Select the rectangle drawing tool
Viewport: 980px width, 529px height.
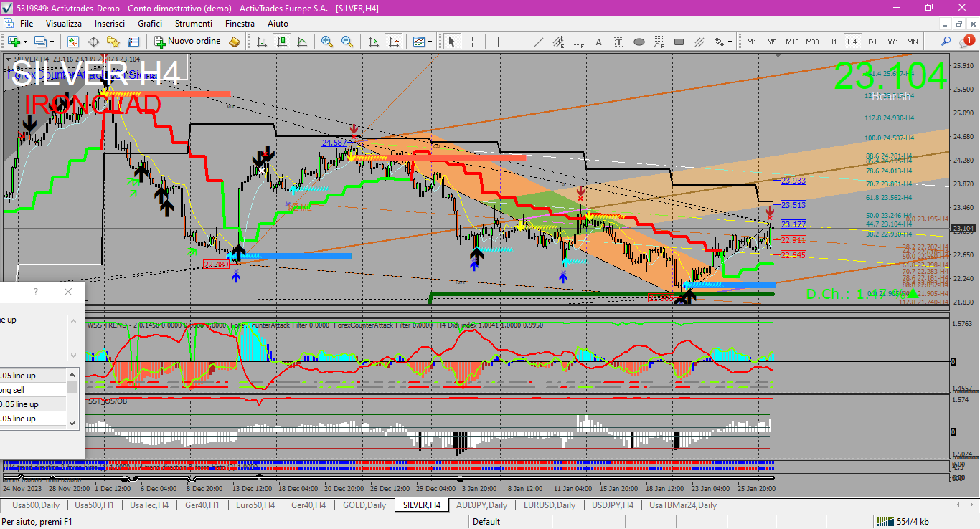tap(679, 42)
